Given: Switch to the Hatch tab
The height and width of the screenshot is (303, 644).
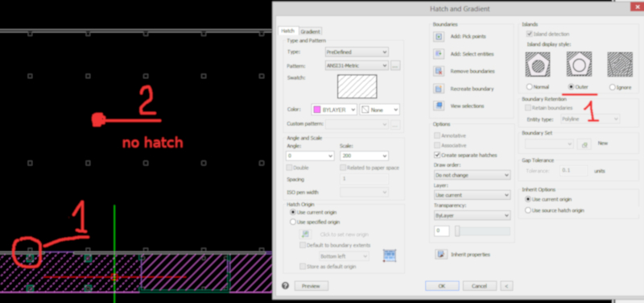Looking at the screenshot, I should [288, 31].
